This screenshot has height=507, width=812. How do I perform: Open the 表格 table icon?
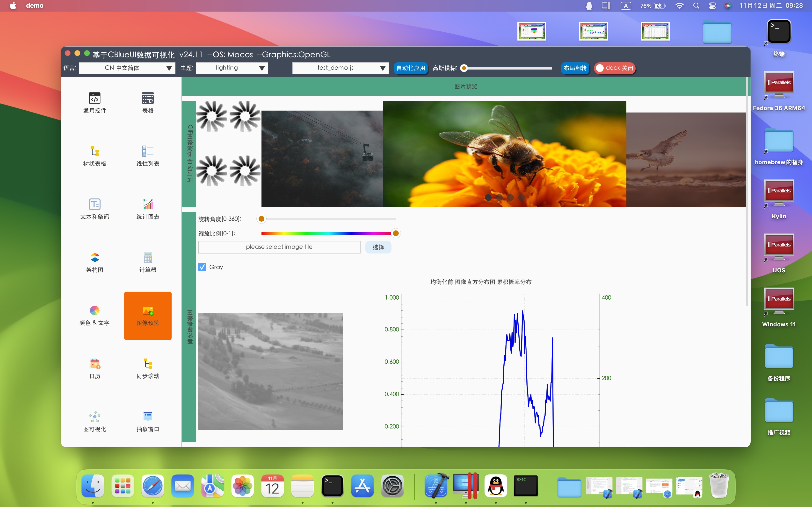pyautogui.click(x=148, y=98)
